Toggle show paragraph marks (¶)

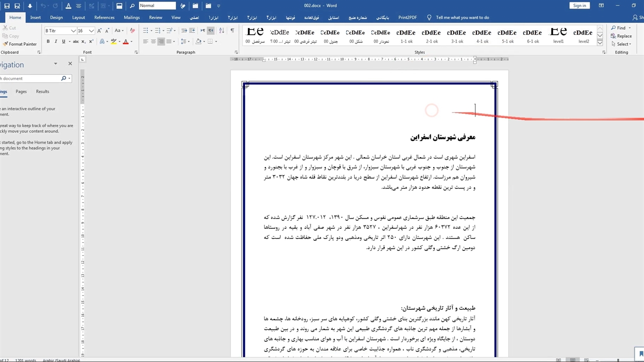coord(232,31)
